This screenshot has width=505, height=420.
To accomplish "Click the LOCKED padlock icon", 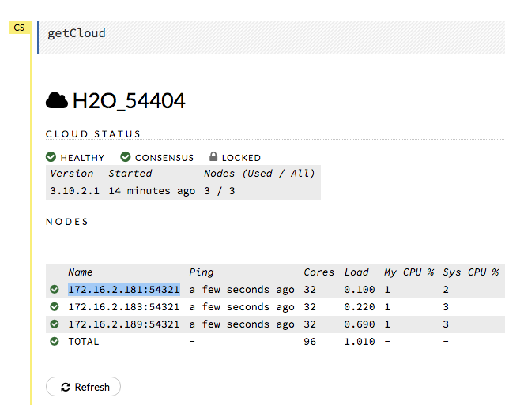I will pos(213,157).
